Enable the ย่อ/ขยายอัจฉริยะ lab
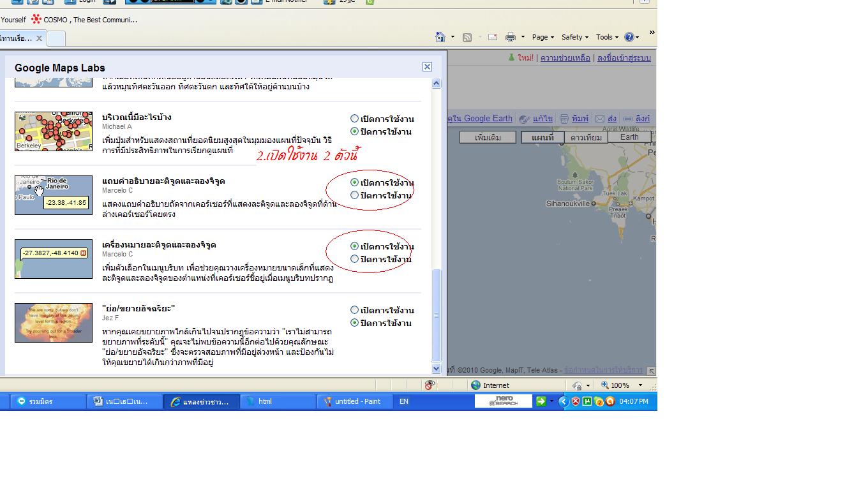 tap(354, 310)
